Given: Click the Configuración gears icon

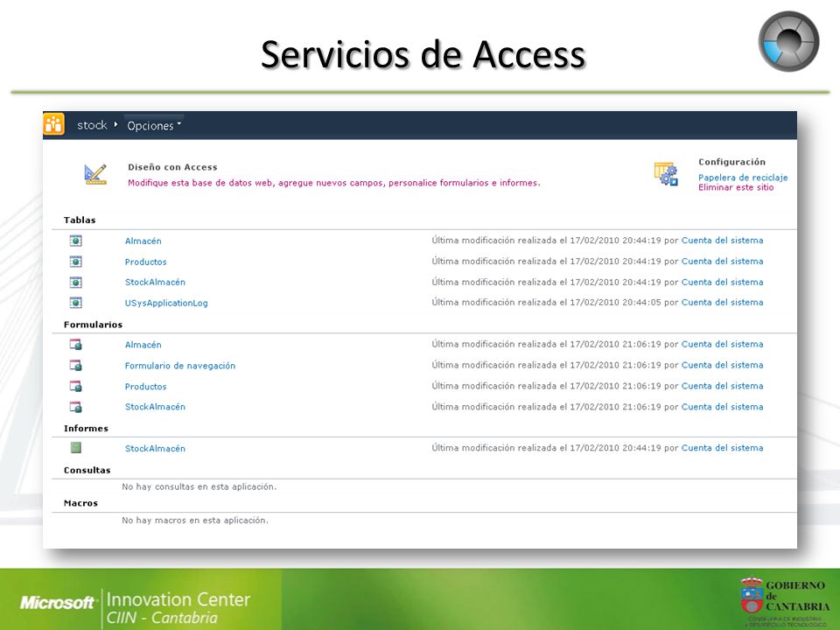Looking at the screenshot, I should 666,174.
